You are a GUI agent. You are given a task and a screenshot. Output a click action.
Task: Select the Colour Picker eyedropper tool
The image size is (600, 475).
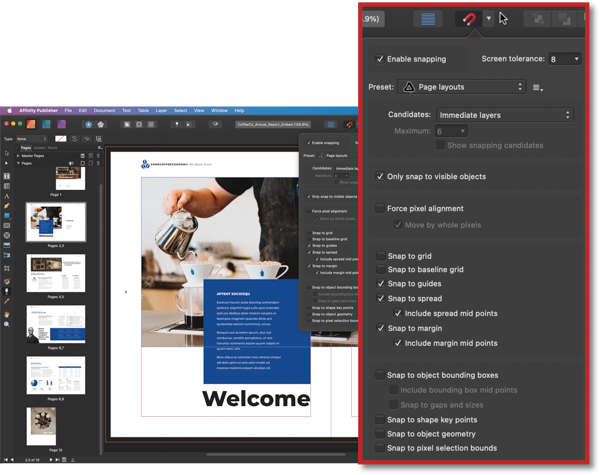[7, 301]
